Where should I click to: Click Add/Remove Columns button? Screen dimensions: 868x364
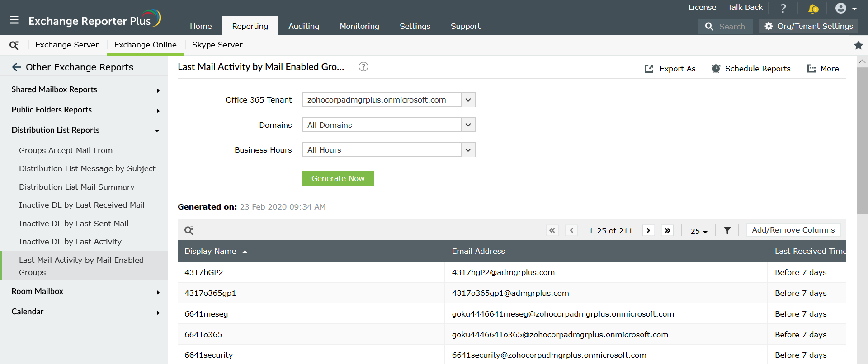pos(793,230)
